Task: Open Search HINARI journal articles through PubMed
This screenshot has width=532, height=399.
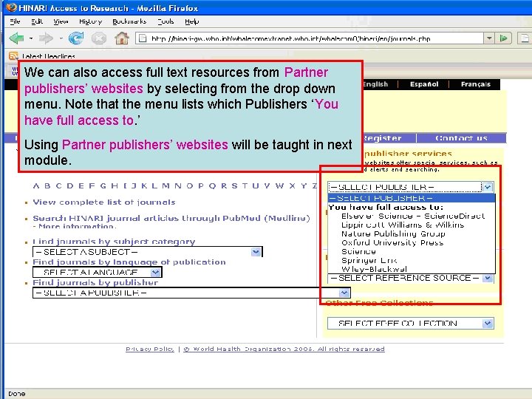Action: point(171,218)
